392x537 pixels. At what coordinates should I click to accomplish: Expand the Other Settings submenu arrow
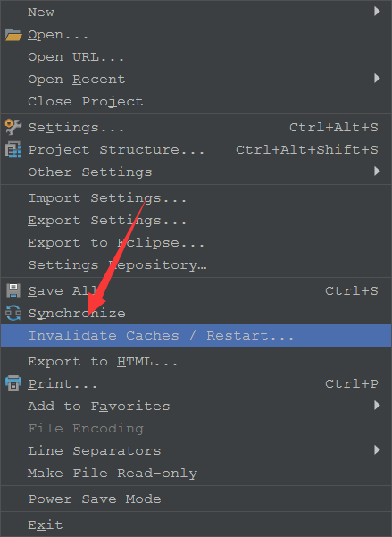(377, 172)
